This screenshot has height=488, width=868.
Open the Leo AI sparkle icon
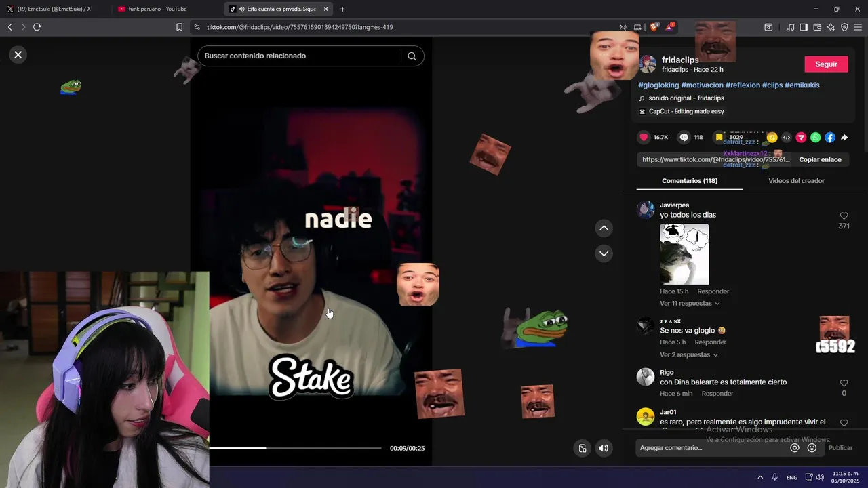tap(831, 27)
